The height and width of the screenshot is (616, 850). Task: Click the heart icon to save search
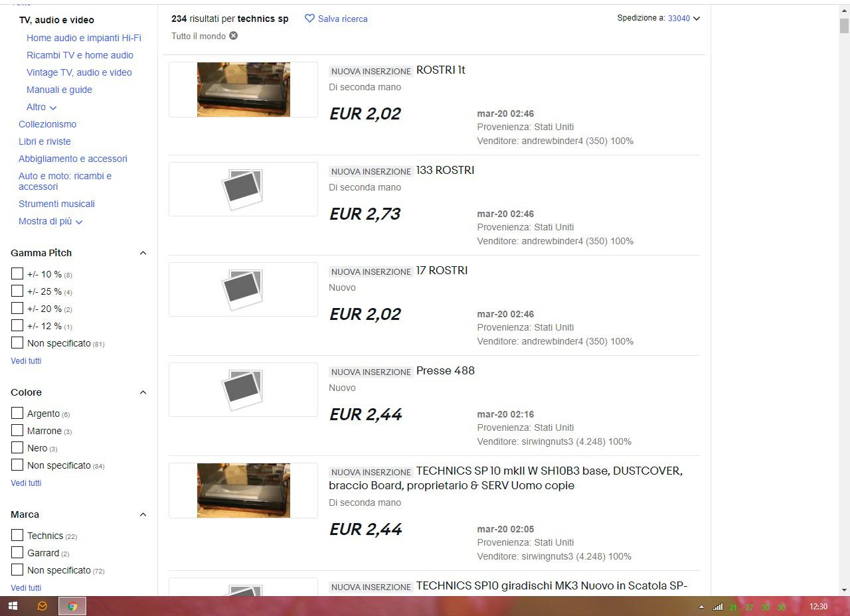coord(309,19)
